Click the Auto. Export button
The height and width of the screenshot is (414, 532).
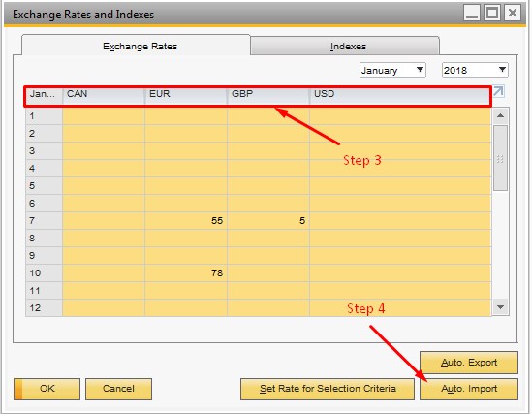point(469,363)
